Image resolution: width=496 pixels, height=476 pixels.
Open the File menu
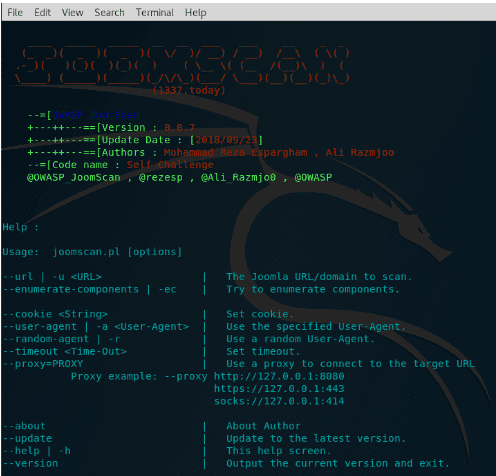15,13
